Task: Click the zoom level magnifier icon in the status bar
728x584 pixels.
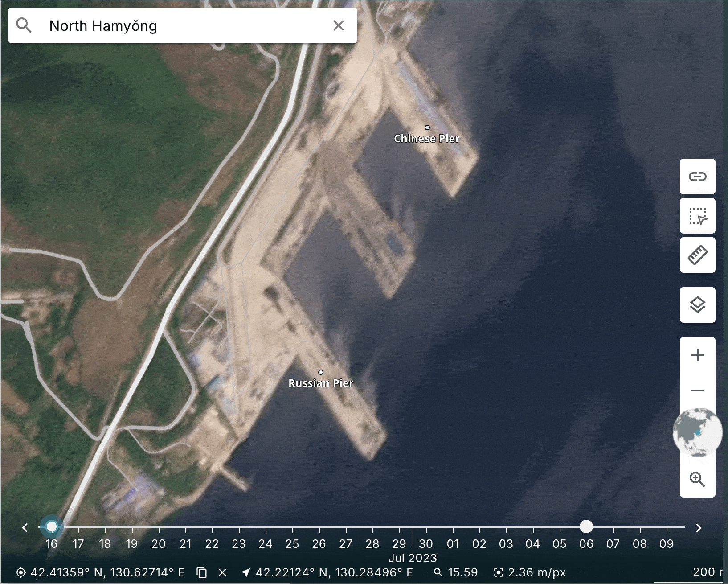Action: [438, 572]
